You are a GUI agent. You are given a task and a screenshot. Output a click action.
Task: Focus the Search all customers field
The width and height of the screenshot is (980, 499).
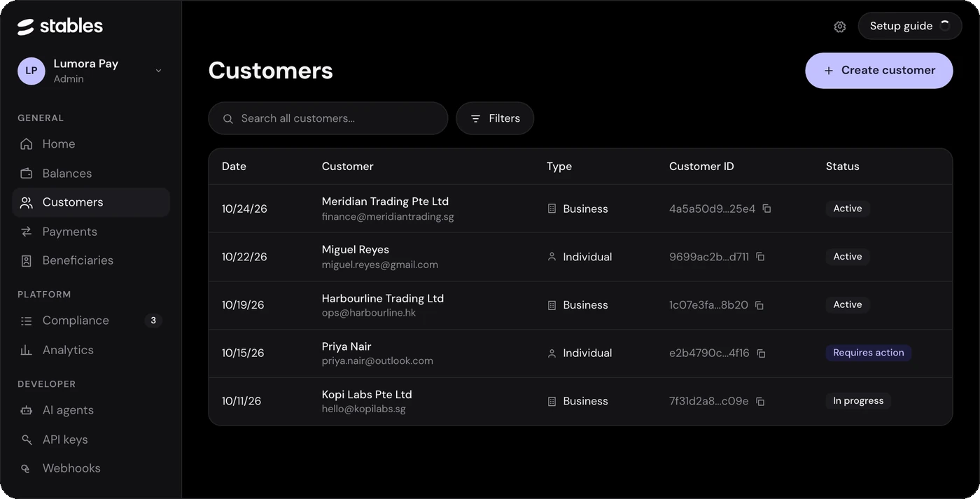click(x=328, y=118)
